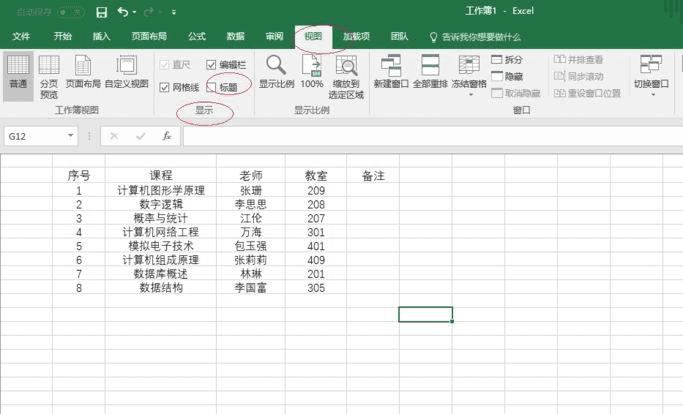Select the cell with value 305

[316, 288]
